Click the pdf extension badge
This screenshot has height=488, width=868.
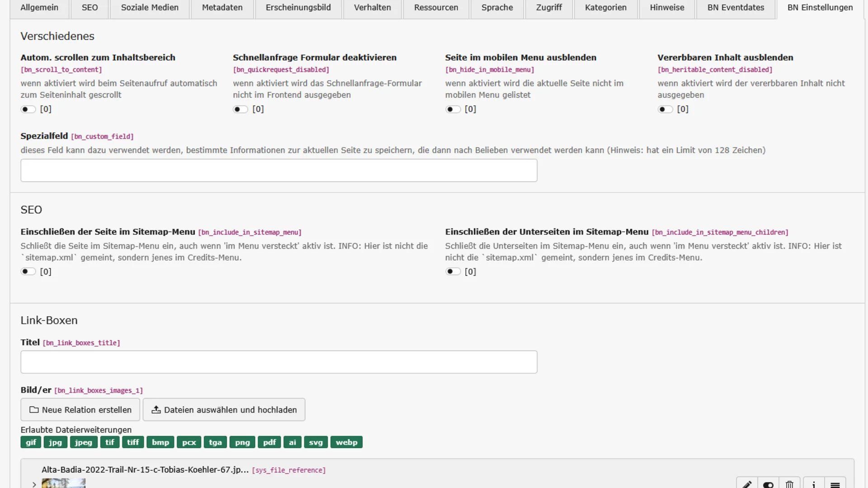pyautogui.click(x=269, y=442)
